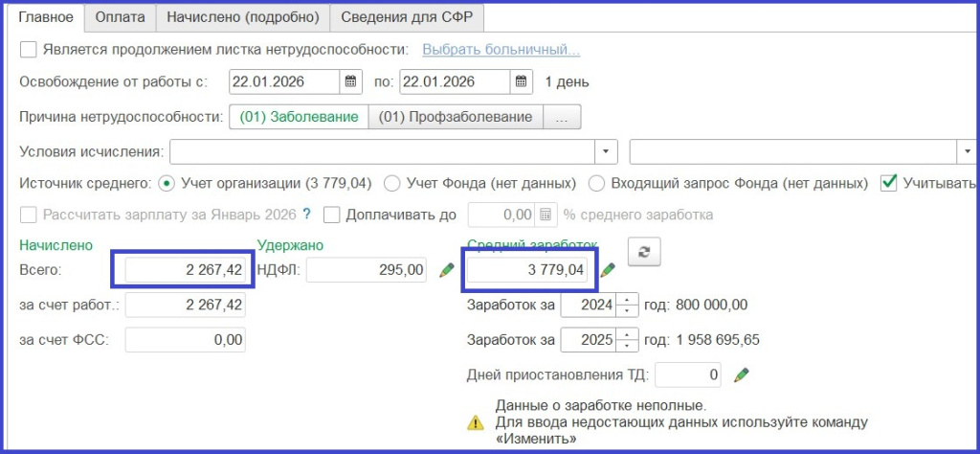This screenshot has height=454, width=980.
Task: Open more disability reasons with ellipsis button
Action: coord(563,118)
